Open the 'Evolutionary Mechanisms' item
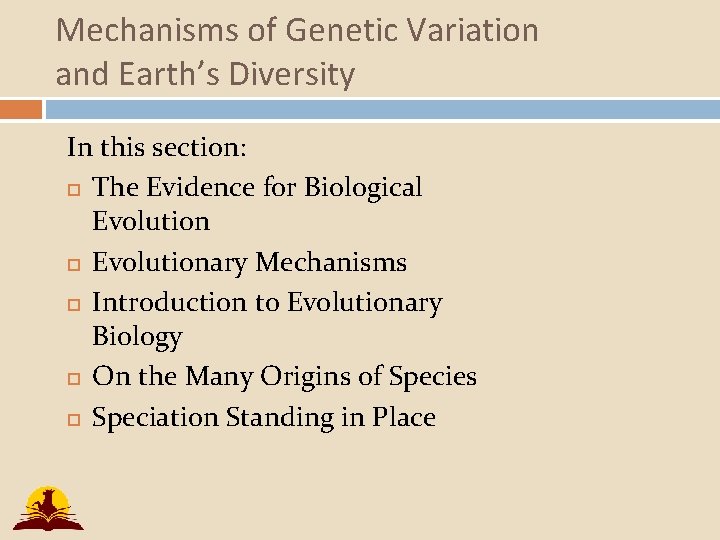720x540 pixels. pyautogui.click(x=249, y=262)
